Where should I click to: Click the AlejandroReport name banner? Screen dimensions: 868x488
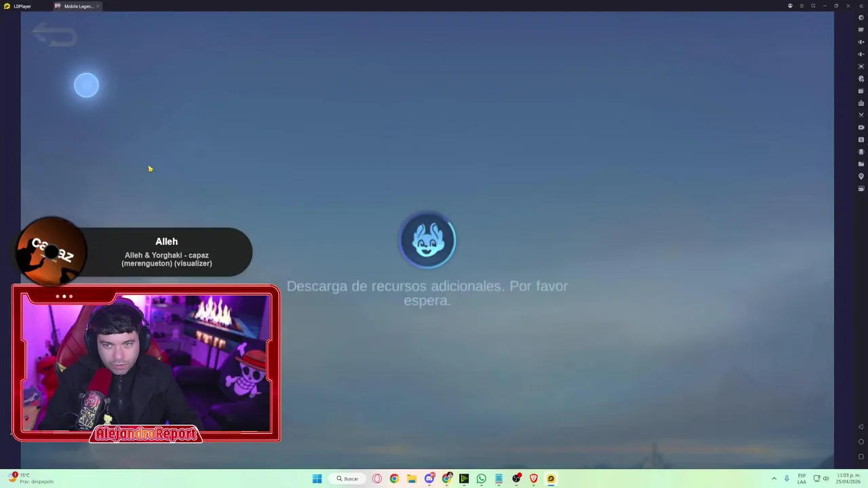(146, 434)
